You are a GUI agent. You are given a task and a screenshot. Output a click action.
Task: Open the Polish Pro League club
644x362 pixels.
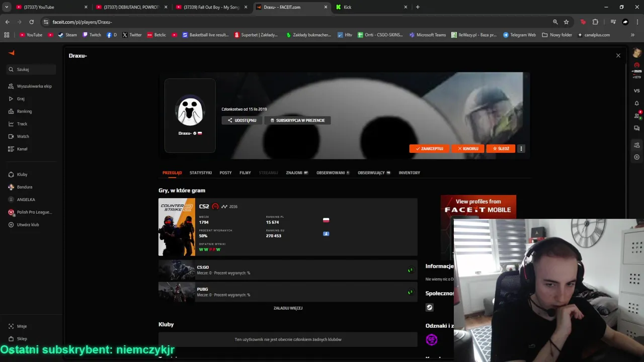[x=30, y=212]
